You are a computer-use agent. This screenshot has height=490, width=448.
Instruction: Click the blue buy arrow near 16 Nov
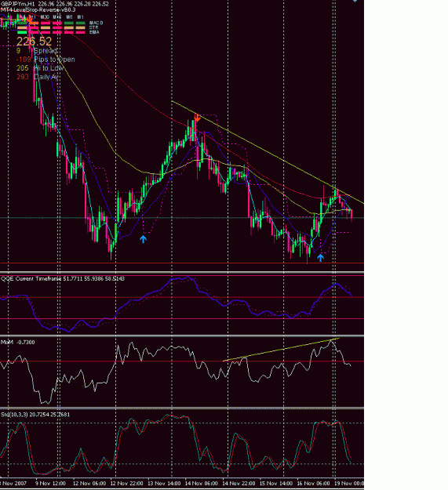click(320, 257)
